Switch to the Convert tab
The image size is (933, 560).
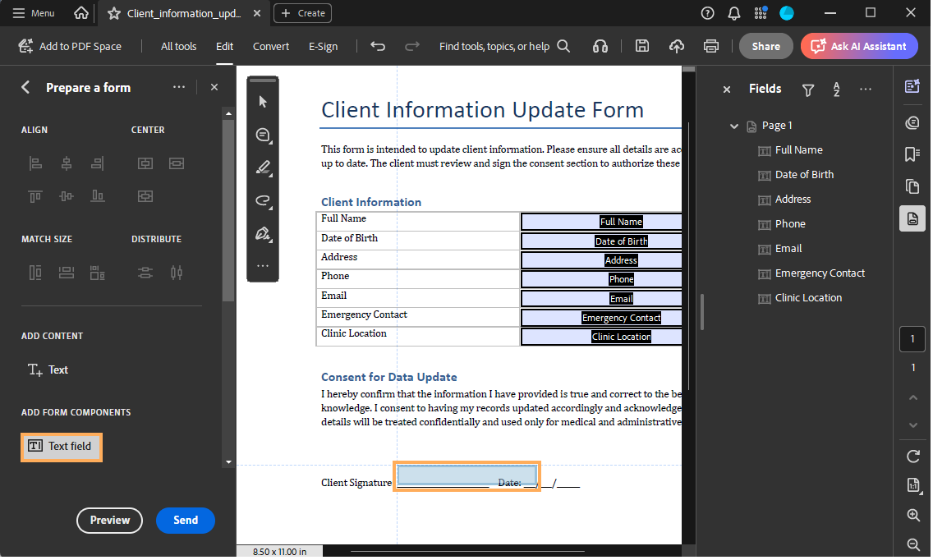[271, 47]
